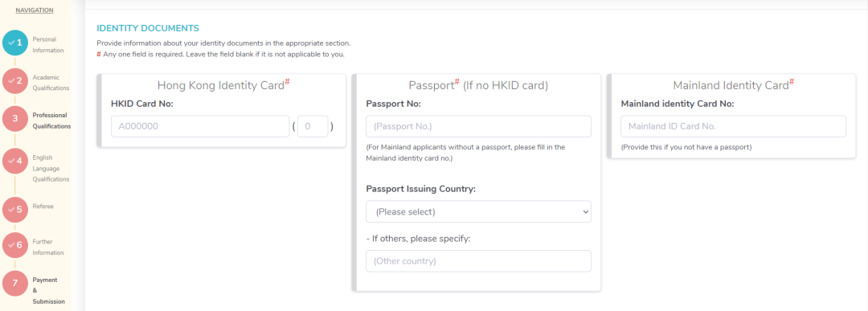Go to Payment & Submission label
868x311 pixels.
click(x=49, y=291)
